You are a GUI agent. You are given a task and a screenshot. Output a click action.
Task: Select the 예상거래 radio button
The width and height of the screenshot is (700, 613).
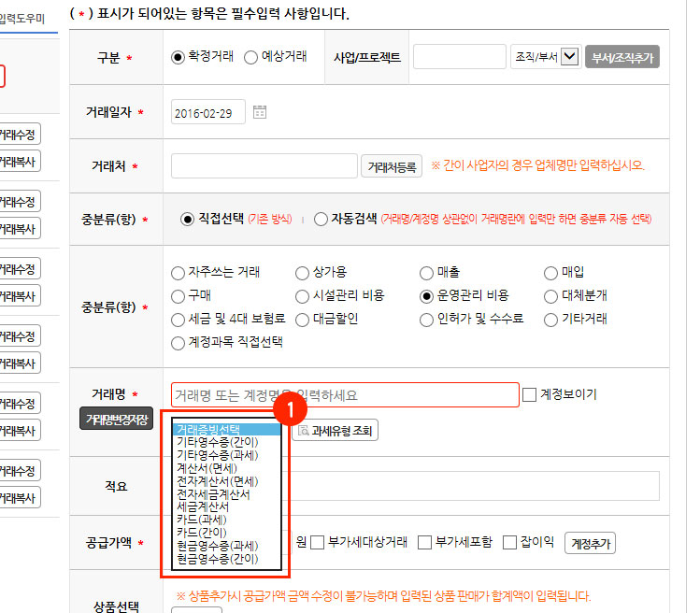250,57
